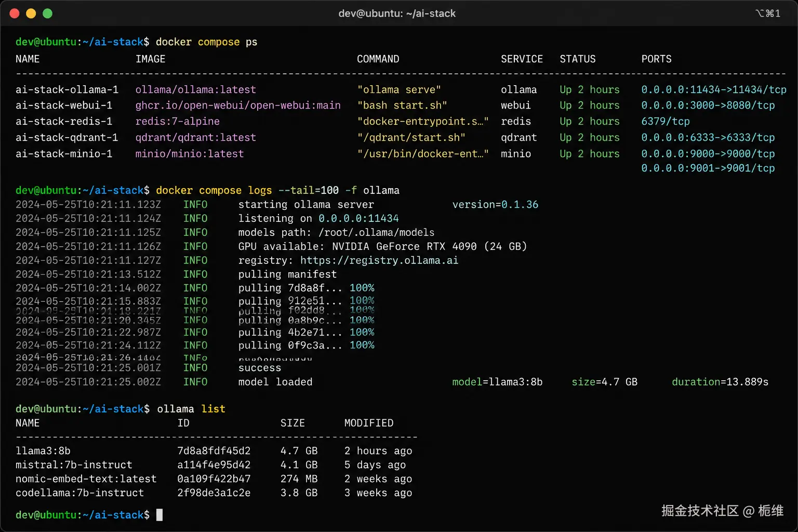Select the image ollama/ollama:latest
This screenshot has width=798, height=532.
pos(196,90)
